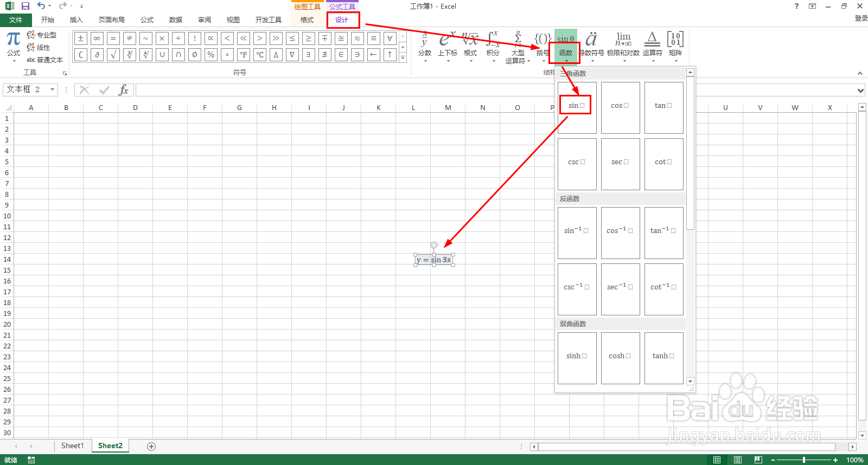Insert the cosh hyperbolic function template
868x465 pixels.
621,358
